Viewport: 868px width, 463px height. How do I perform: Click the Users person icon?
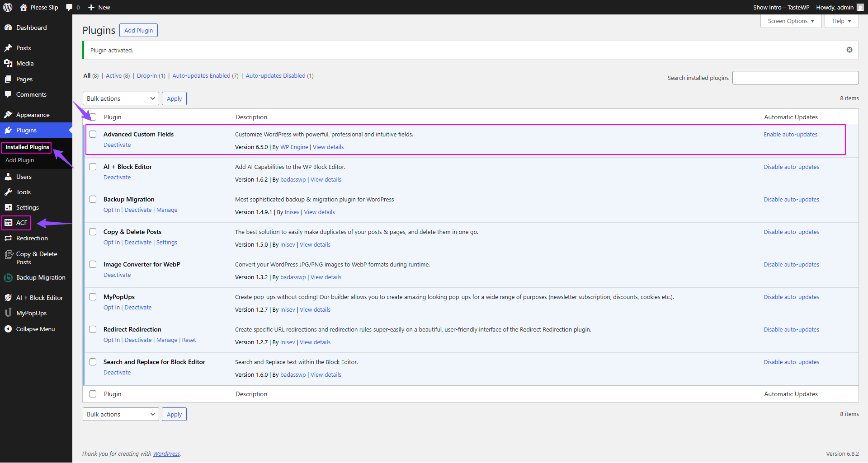(x=8, y=177)
